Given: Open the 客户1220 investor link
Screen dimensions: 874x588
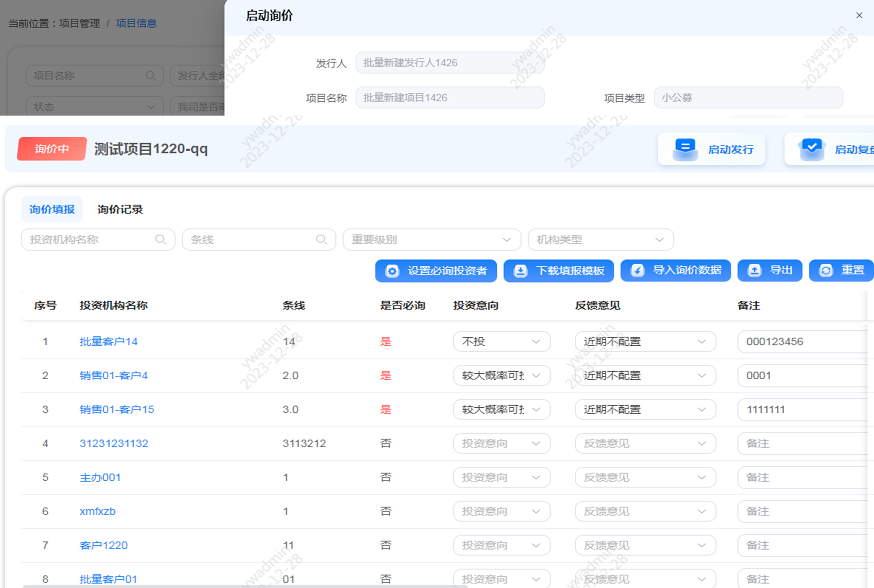Looking at the screenshot, I should coord(104,545).
